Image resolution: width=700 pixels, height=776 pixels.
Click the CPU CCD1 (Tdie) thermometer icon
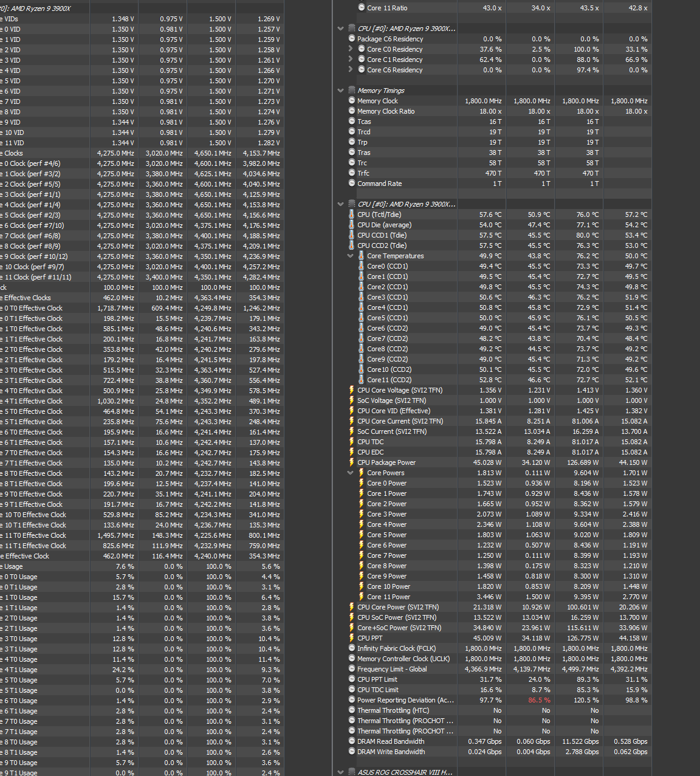click(352, 235)
